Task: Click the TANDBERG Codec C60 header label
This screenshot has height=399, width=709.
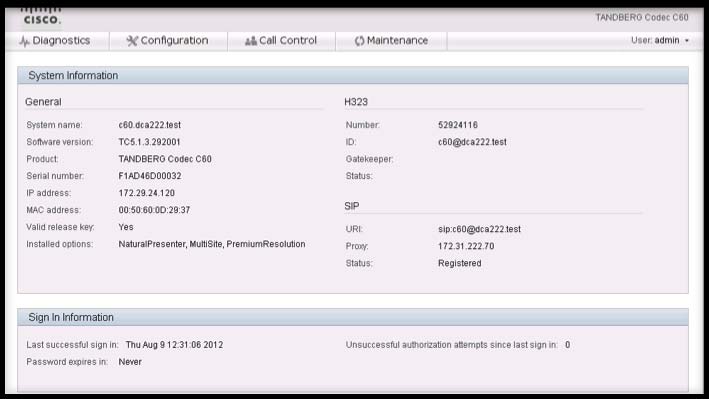Action: pos(642,17)
